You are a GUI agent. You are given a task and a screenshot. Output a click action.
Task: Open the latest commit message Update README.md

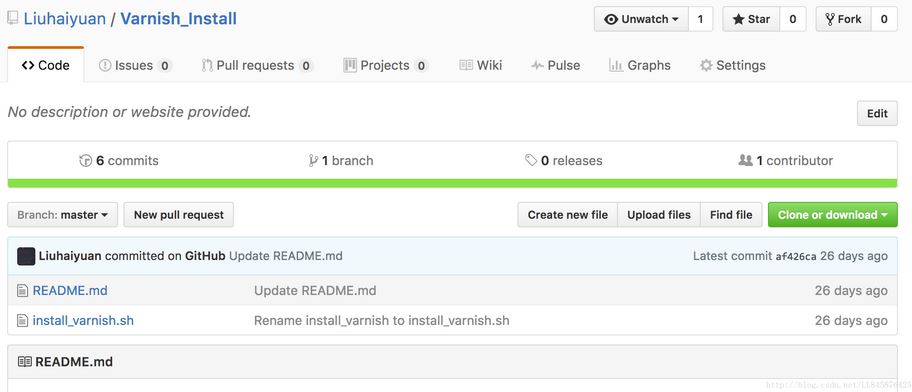click(x=286, y=256)
